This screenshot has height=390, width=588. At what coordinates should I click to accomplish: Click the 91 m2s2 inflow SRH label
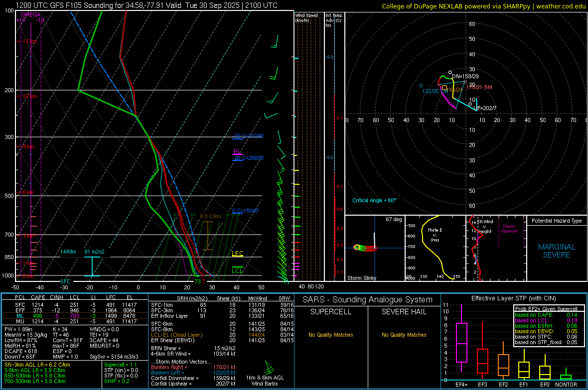(94, 252)
